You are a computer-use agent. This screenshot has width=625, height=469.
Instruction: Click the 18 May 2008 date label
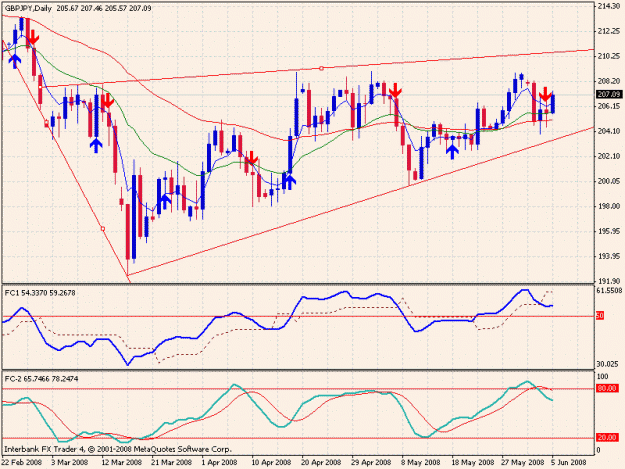click(471, 463)
